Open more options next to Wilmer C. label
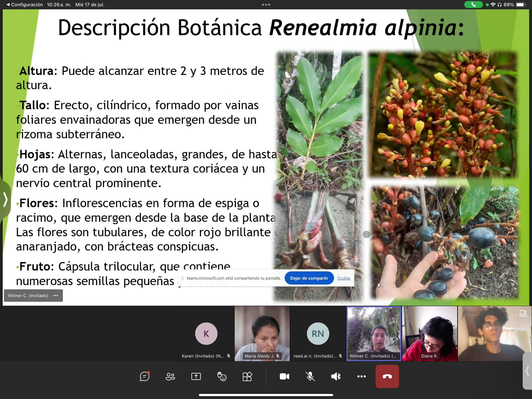Viewport: 532px width, 399px height. [x=55, y=296]
